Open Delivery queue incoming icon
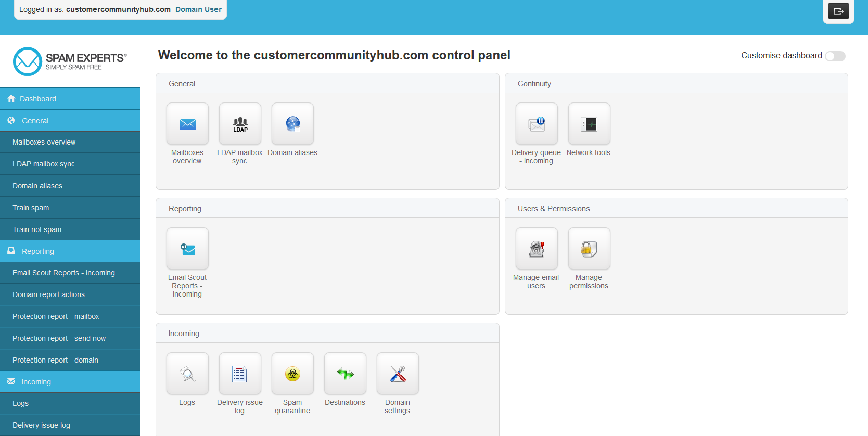This screenshot has width=868, height=436. 537,124
